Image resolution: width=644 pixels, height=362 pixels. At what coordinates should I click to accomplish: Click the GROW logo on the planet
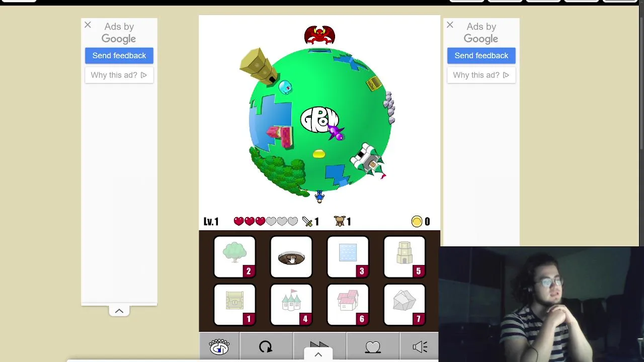tap(319, 120)
